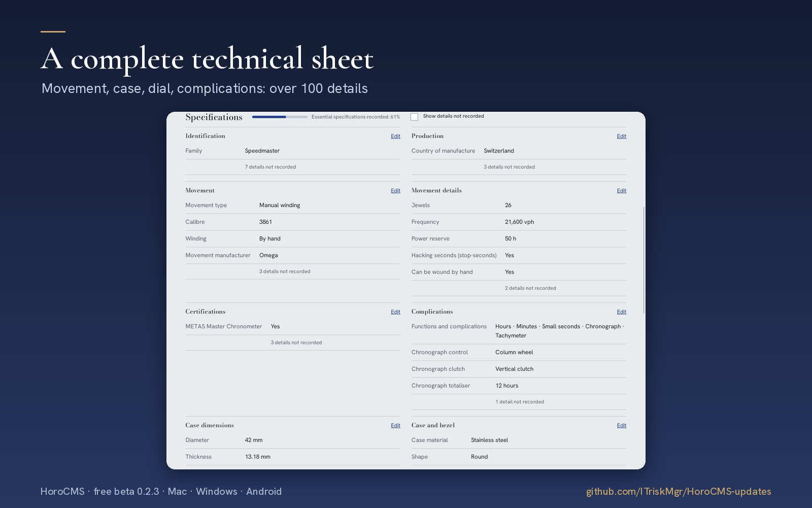This screenshot has width=812, height=508.
Task: Edit the Certifications section
Action: pos(395,312)
